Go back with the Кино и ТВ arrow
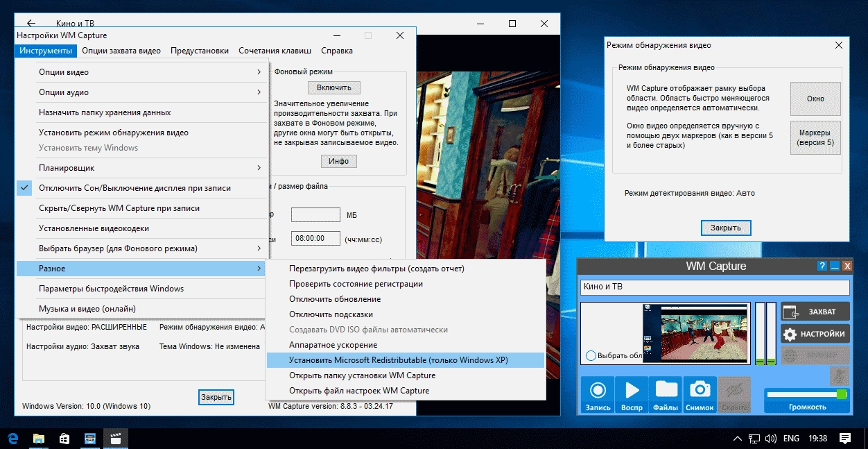 [x=31, y=24]
